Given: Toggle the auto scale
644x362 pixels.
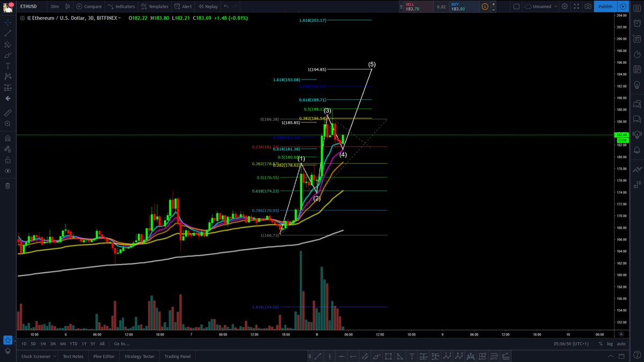Looking at the screenshot, I should (621, 344).
